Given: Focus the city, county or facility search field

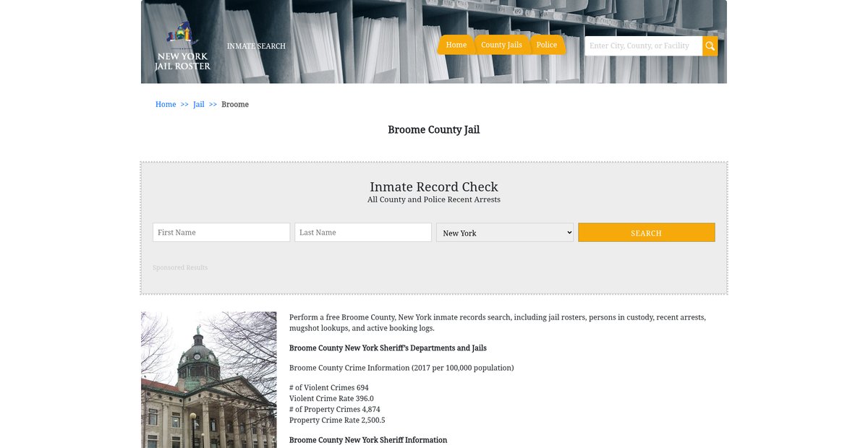Looking at the screenshot, I should 644,46.
